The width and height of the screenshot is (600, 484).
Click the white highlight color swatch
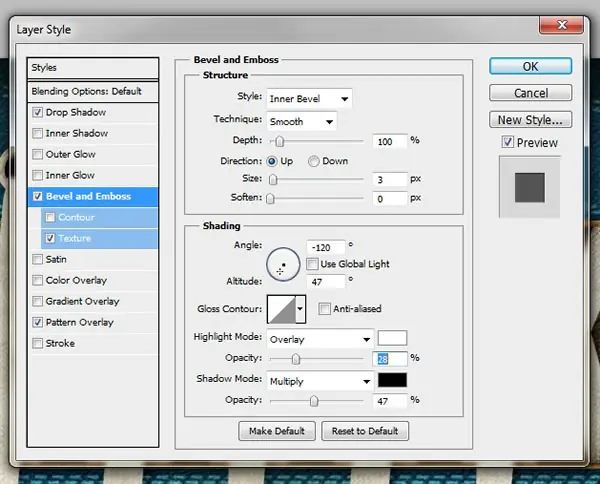click(392, 338)
